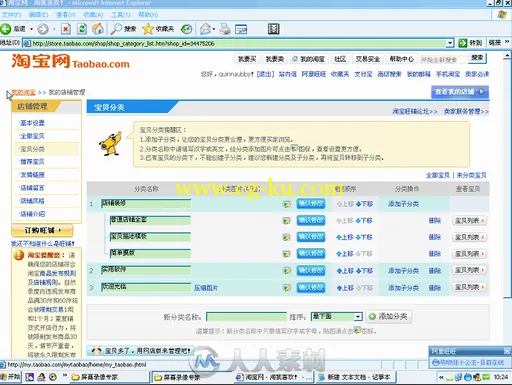Expand the address bar URL dropdown
Image resolution: width=512 pixels, height=385 pixels.
point(450,43)
